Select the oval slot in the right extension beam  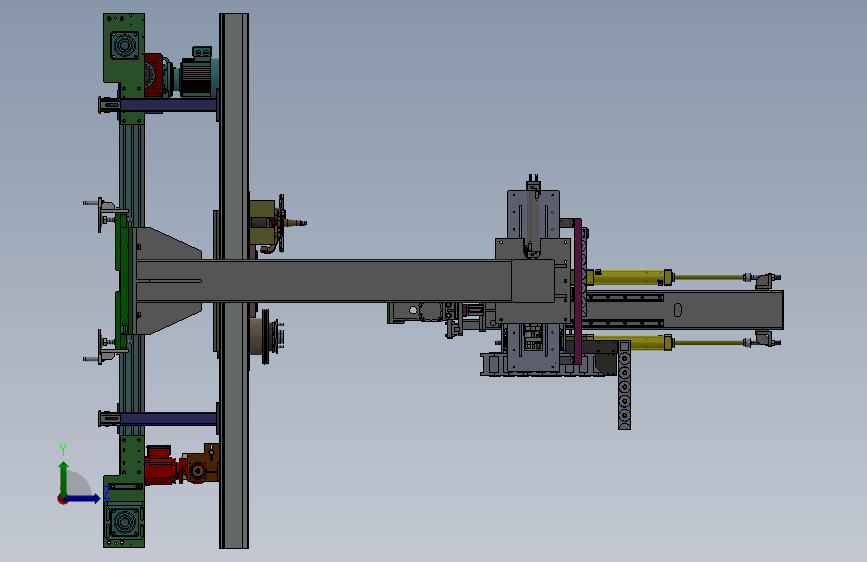tap(678, 310)
